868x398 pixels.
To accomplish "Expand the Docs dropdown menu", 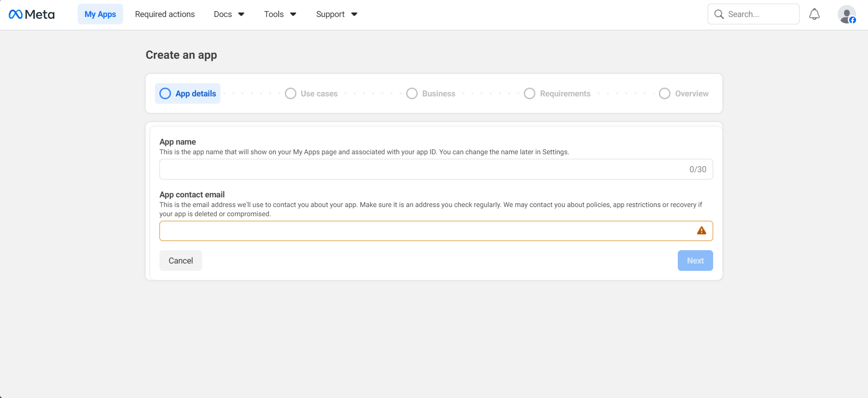I will (x=229, y=14).
